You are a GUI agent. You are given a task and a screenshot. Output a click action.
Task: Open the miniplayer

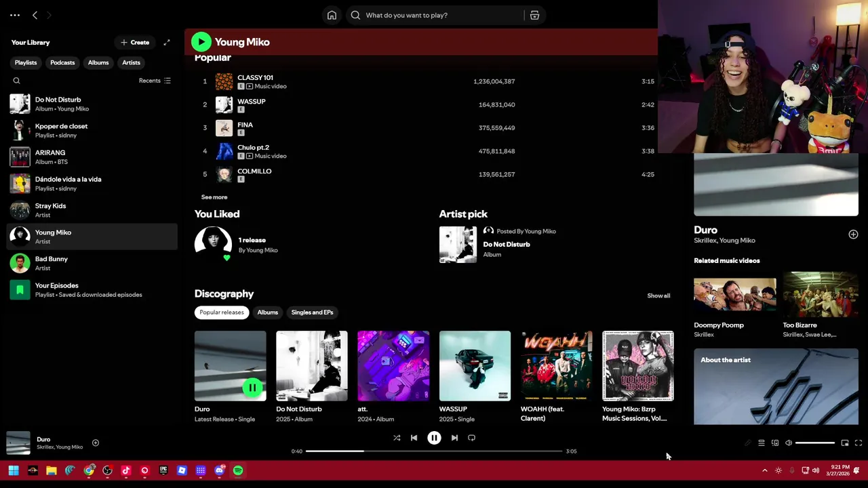[845, 443]
